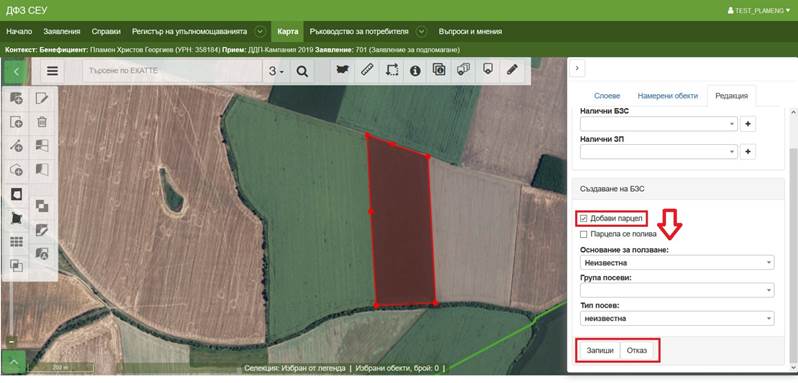The width and height of the screenshot is (798, 383).
Task: Click the Търсене по ЕКАТТЕ search field
Action: (x=172, y=71)
